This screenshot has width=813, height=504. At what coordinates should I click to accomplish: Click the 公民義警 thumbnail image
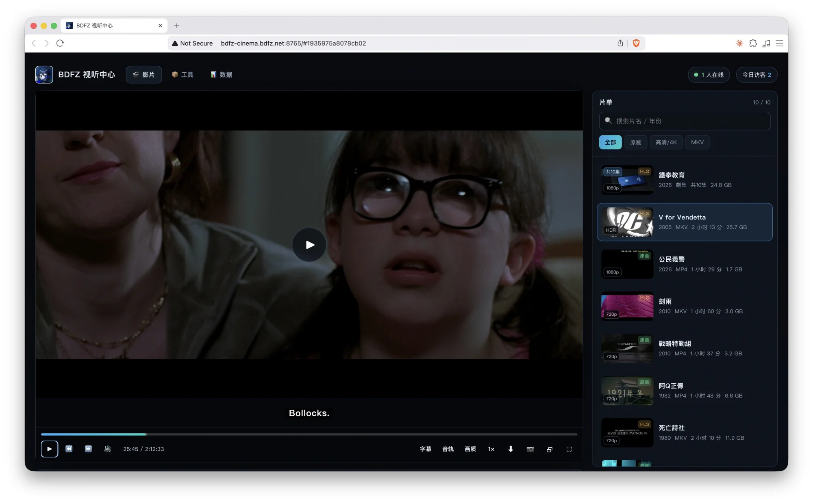[627, 264]
